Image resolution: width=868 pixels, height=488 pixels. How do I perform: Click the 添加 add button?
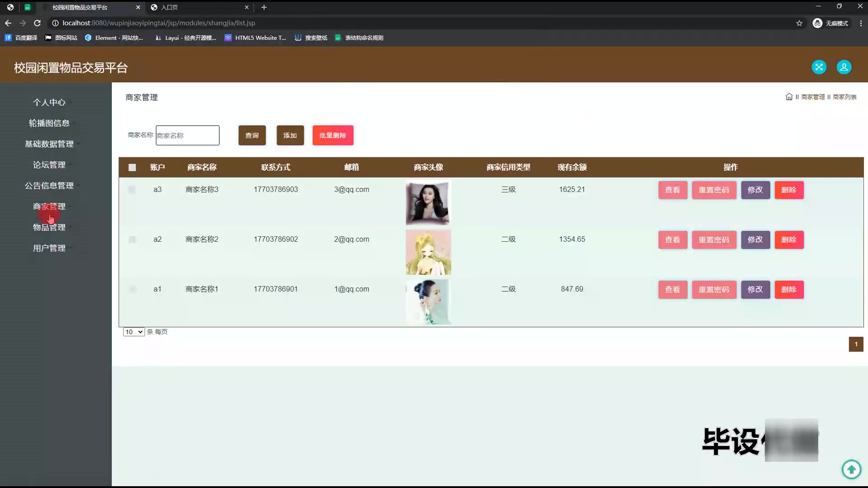pos(290,136)
